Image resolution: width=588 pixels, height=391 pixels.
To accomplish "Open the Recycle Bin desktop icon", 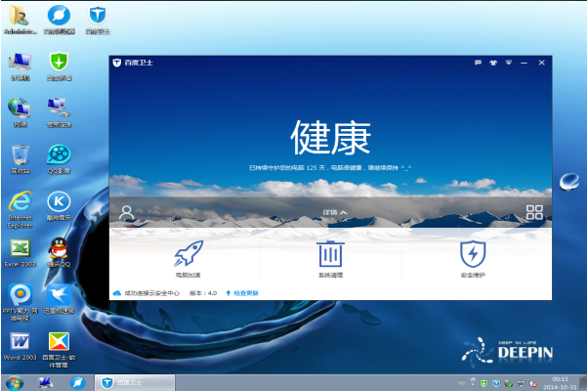I will point(20,159).
